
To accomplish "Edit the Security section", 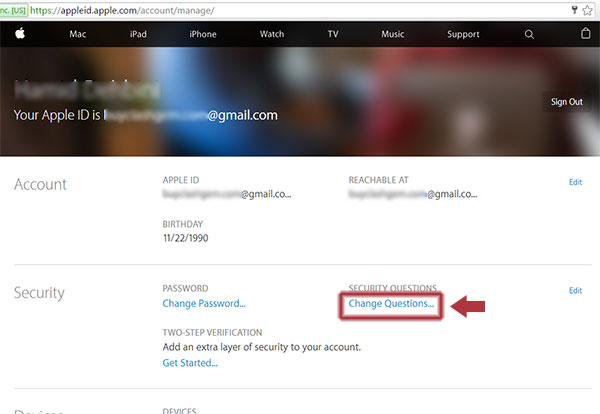I will (x=576, y=290).
